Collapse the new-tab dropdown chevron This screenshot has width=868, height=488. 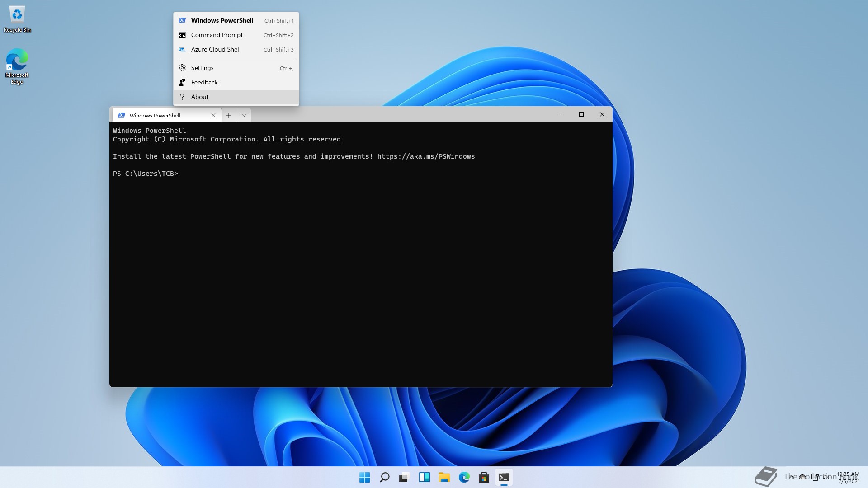pos(244,115)
